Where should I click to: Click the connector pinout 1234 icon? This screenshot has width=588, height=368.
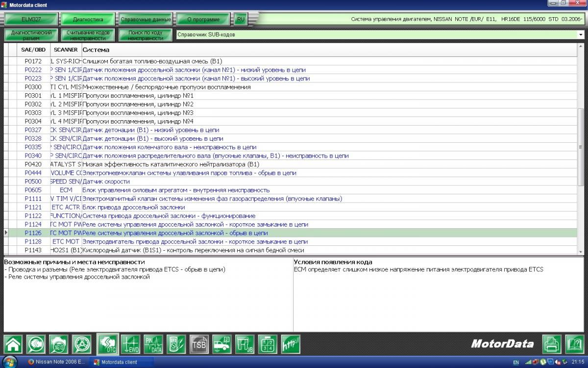coord(268,343)
